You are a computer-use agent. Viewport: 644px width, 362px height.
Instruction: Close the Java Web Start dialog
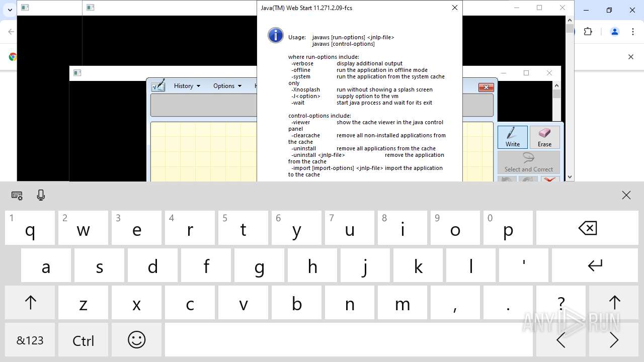click(454, 8)
